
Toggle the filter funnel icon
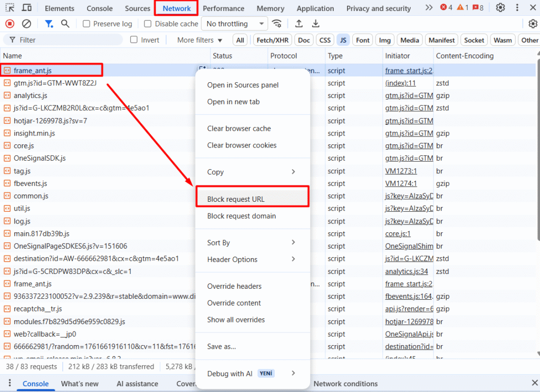(x=49, y=24)
